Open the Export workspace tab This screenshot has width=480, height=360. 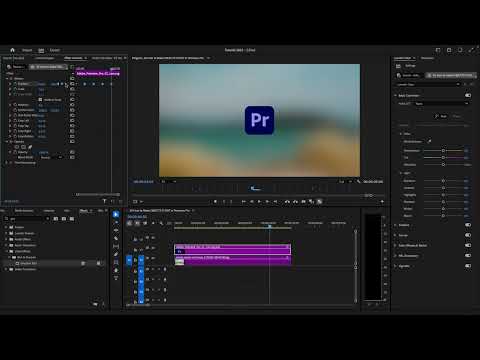pyautogui.click(x=55, y=50)
